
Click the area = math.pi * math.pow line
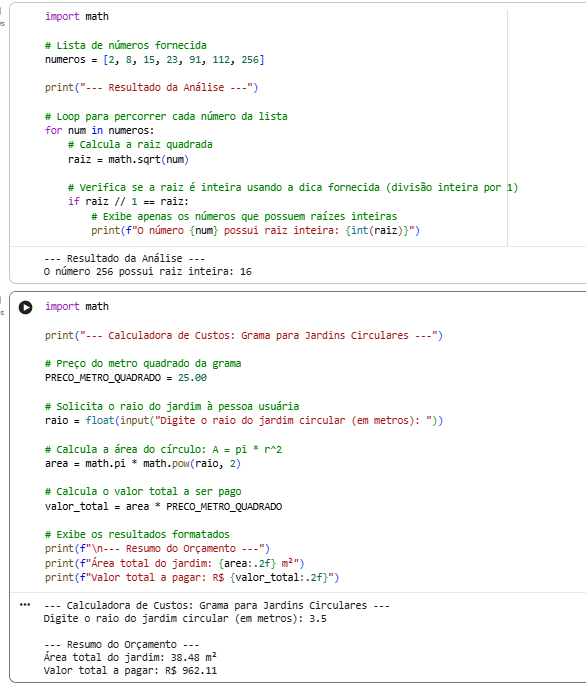143,464
